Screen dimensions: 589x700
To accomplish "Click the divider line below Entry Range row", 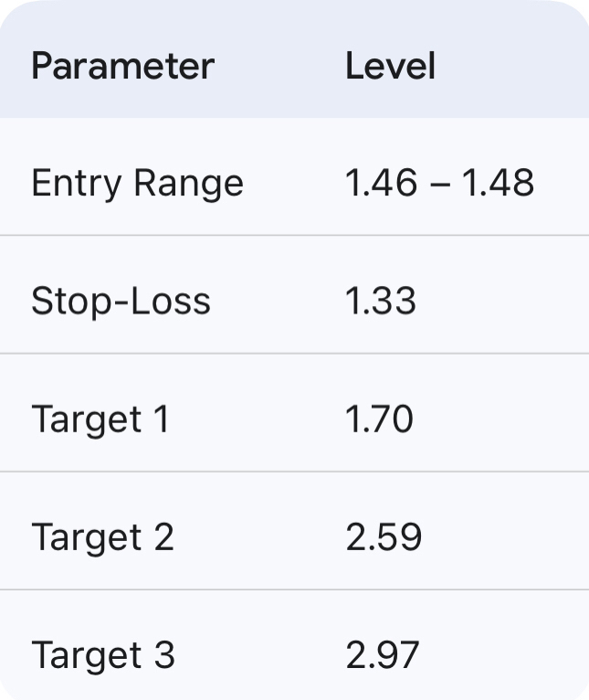I will pyautogui.click(x=294, y=236).
